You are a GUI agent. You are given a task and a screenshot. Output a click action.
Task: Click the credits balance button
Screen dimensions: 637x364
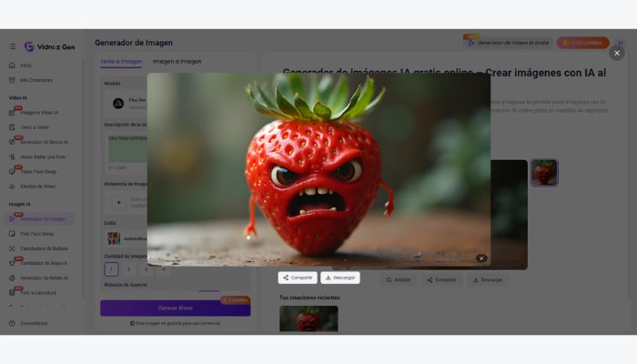click(x=582, y=43)
